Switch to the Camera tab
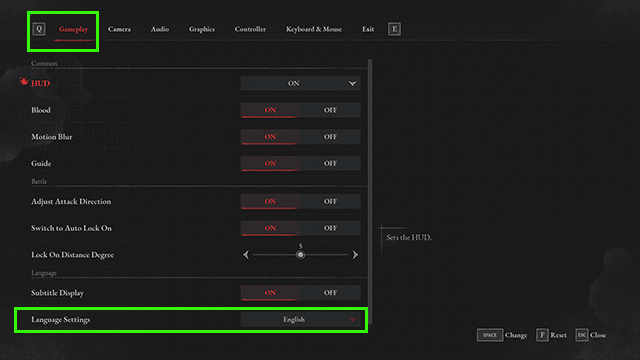The height and width of the screenshot is (360, 640). 120,29
